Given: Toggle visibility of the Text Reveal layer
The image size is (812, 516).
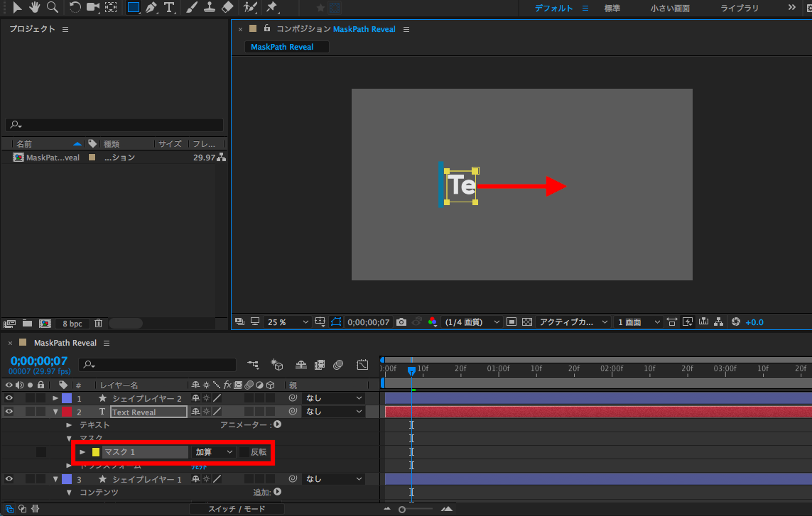Looking at the screenshot, I should point(9,412).
